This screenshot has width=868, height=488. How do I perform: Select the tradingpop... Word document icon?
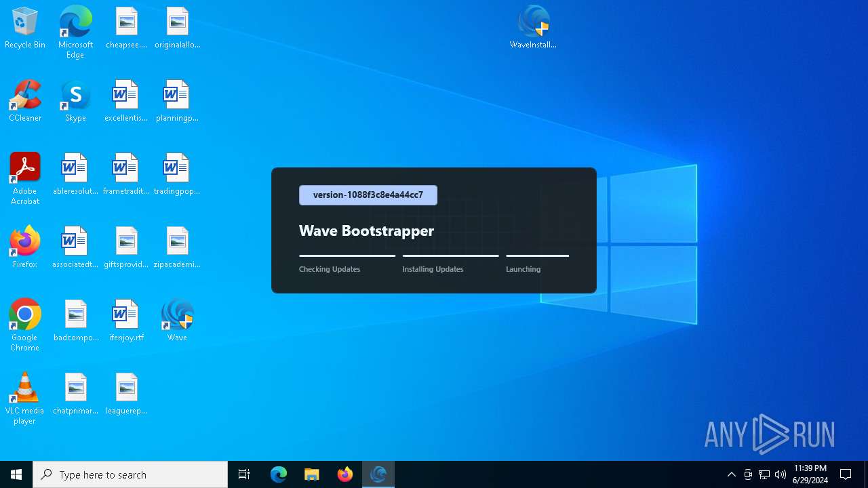point(177,174)
